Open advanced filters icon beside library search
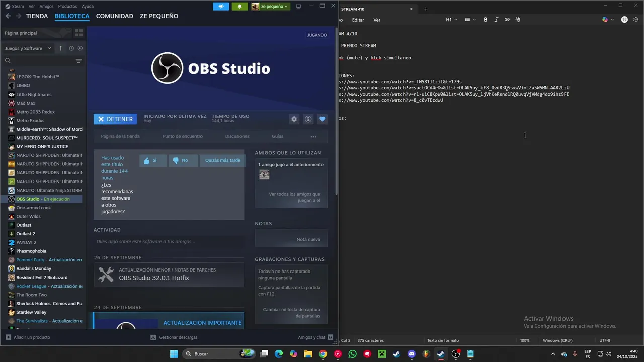The height and width of the screenshot is (362, 644). click(78, 61)
